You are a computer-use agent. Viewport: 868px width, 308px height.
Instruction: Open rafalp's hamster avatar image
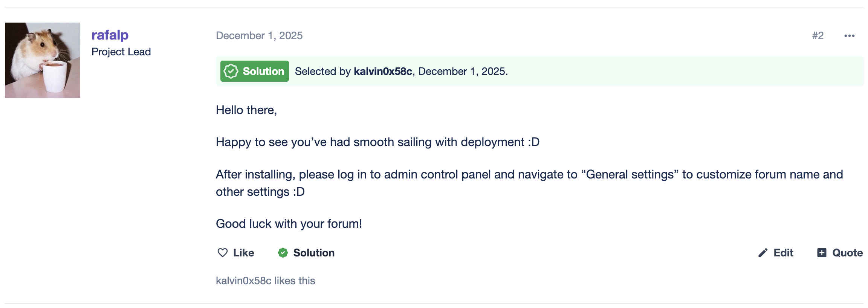(x=43, y=60)
